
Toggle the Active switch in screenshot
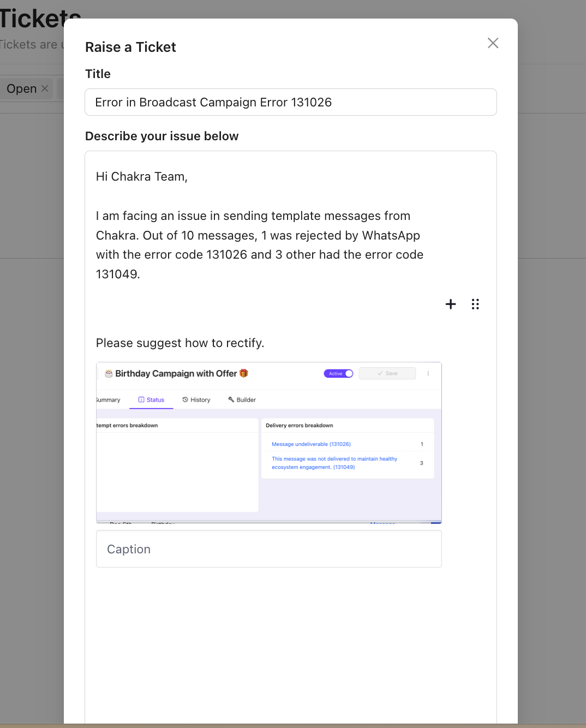pyautogui.click(x=339, y=373)
